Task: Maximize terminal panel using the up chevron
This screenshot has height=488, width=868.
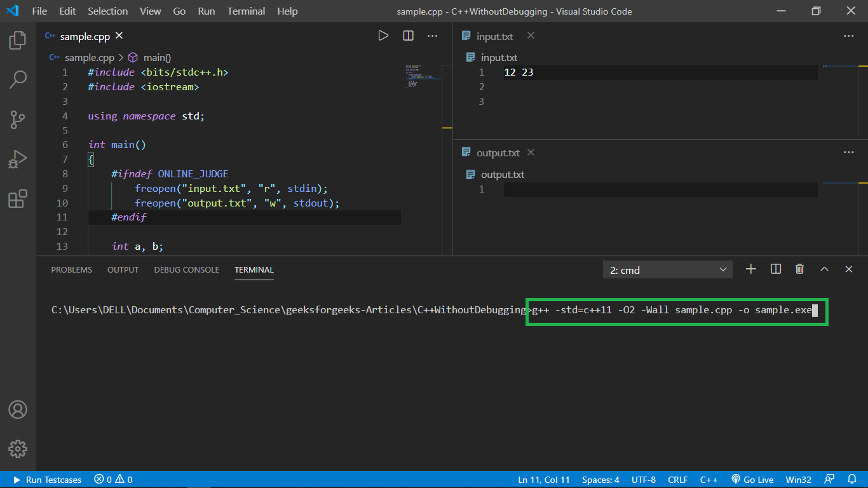Action: (824, 269)
